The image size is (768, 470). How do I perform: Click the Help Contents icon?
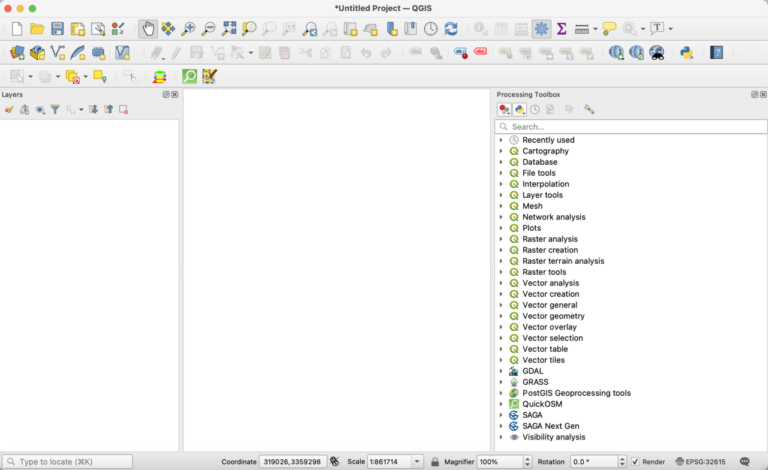[717, 52]
